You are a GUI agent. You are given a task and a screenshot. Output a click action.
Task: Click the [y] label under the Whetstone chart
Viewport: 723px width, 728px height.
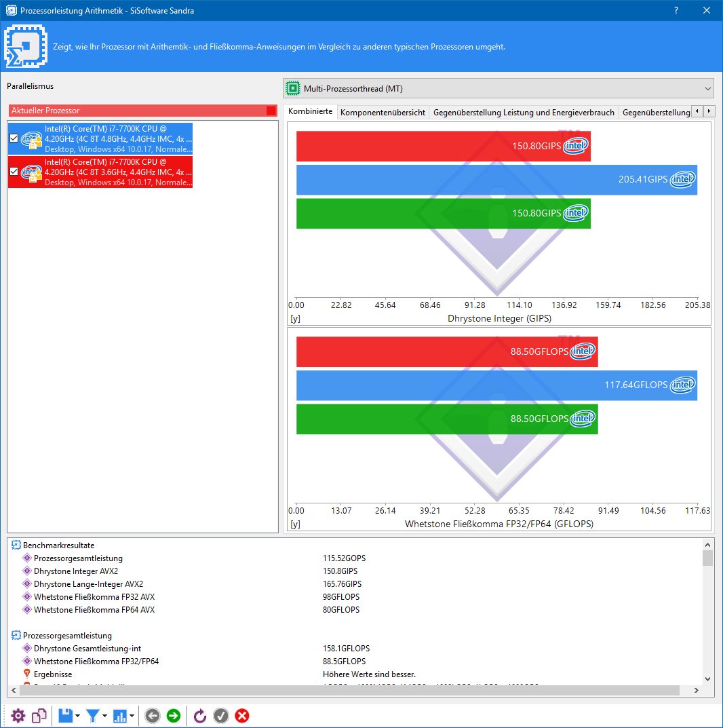click(295, 524)
